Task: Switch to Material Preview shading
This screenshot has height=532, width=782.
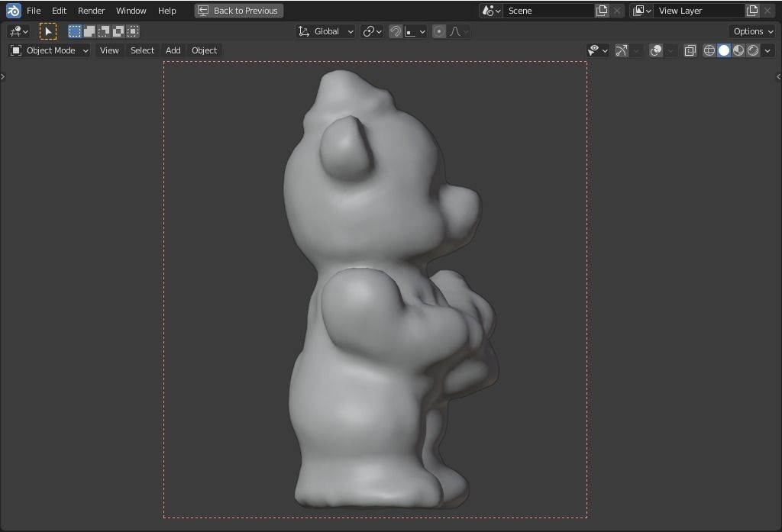Action: point(738,50)
